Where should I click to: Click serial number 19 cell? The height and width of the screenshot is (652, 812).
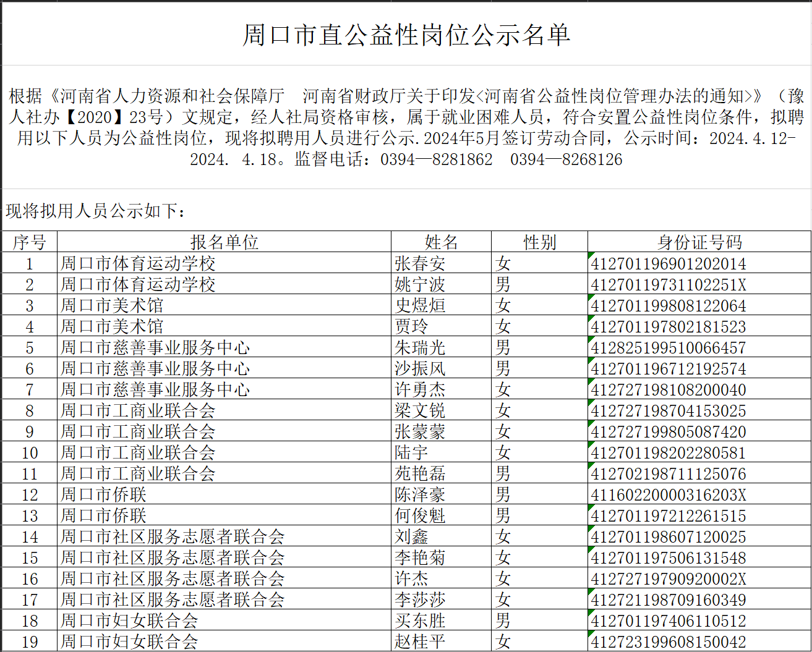click(30, 642)
